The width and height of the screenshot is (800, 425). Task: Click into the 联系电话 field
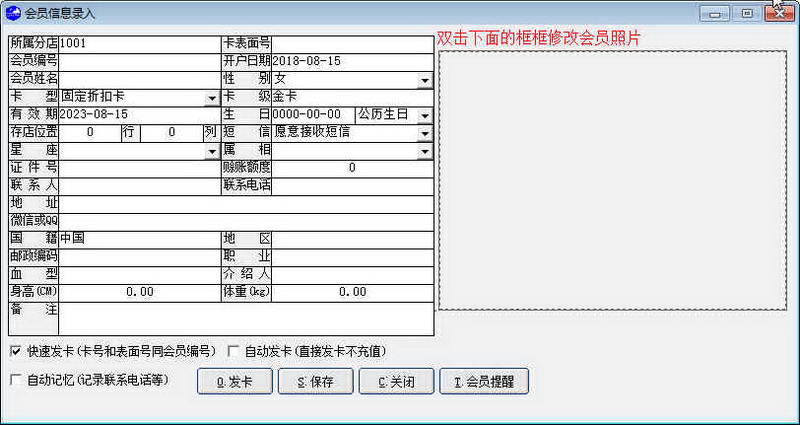352,185
